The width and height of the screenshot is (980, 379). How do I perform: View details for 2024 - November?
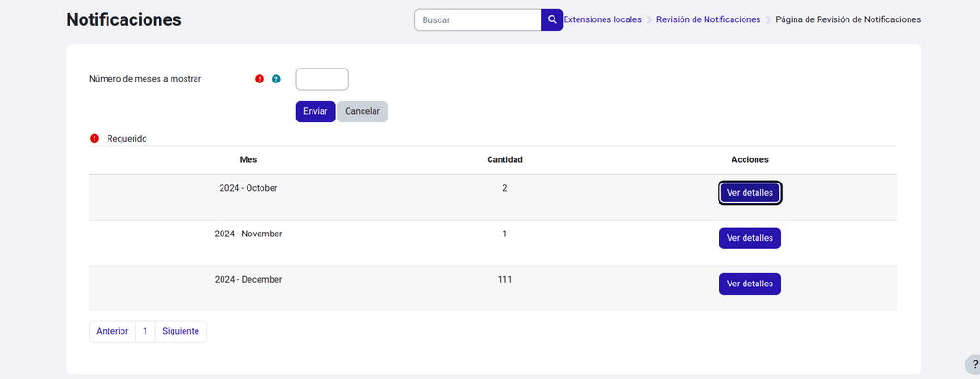(x=749, y=238)
